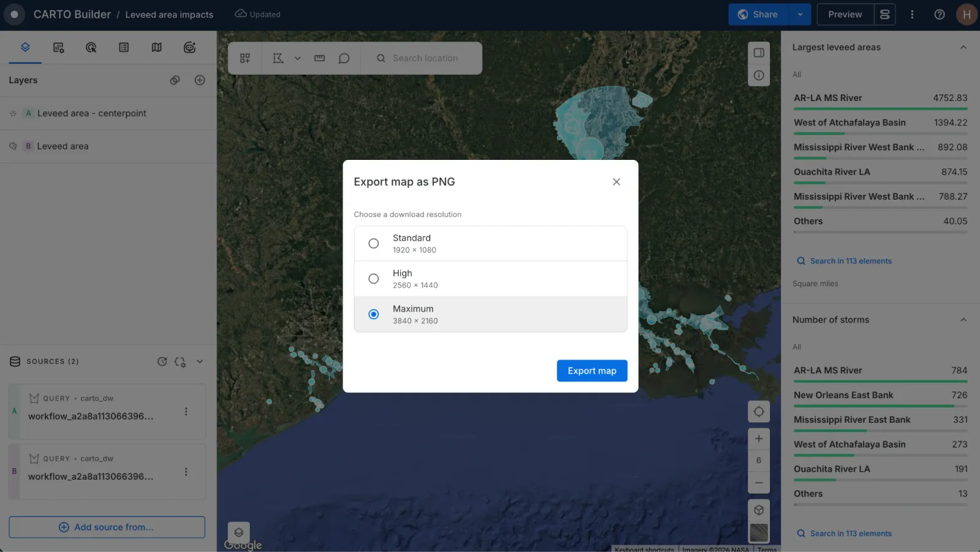This screenshot has height=552, width=980.
Task: Activate the measure distance ruler tool
Action: pos(320,58)
